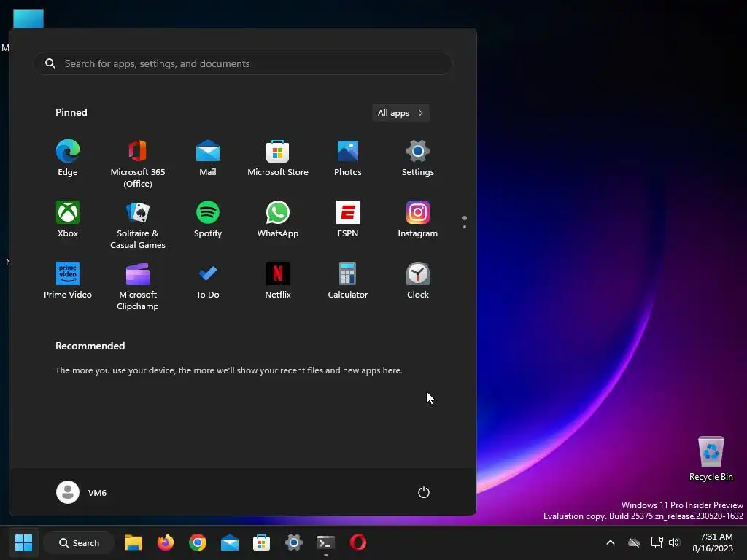Open the Clock app

click(x=418, y=281)
